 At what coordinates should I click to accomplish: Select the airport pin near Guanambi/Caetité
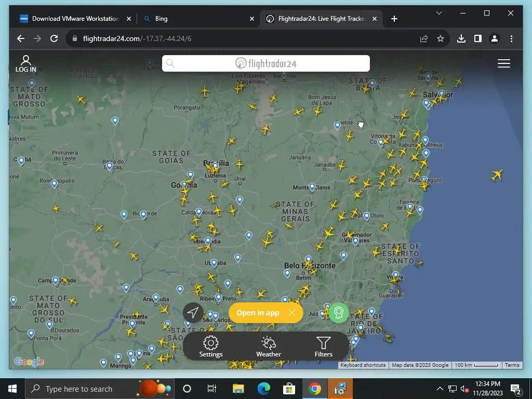[337, 126]
